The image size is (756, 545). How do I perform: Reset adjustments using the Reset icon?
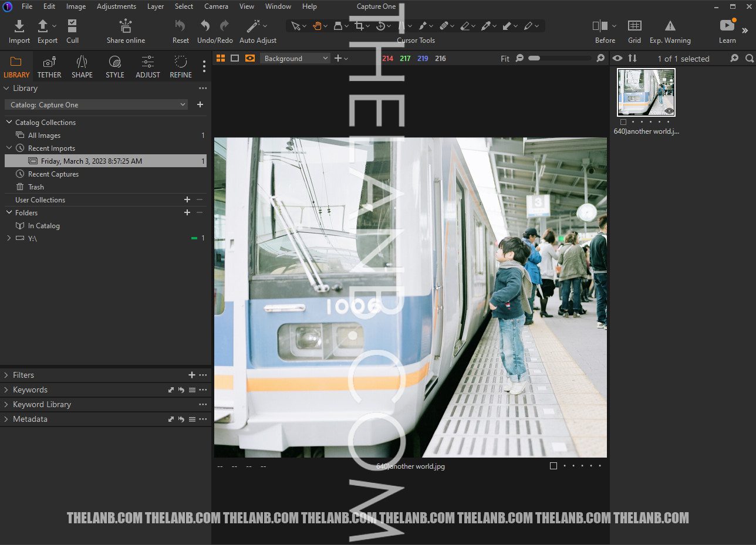[180, 26]
